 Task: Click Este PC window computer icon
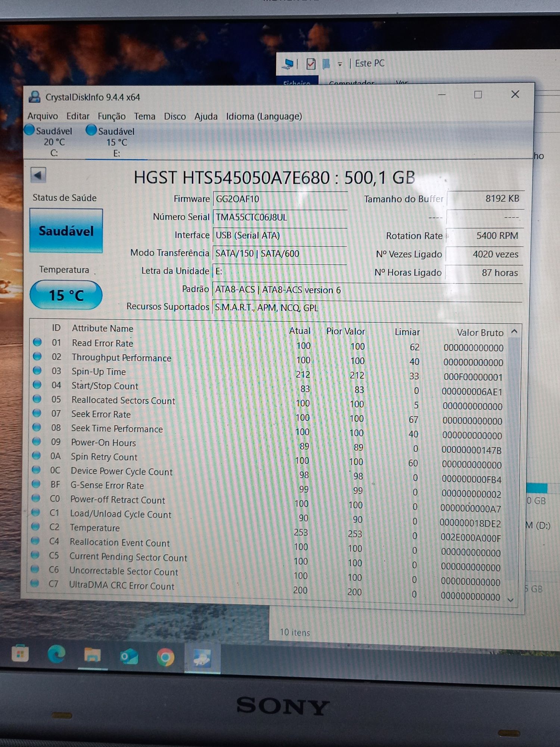click(x=288, y=64)
